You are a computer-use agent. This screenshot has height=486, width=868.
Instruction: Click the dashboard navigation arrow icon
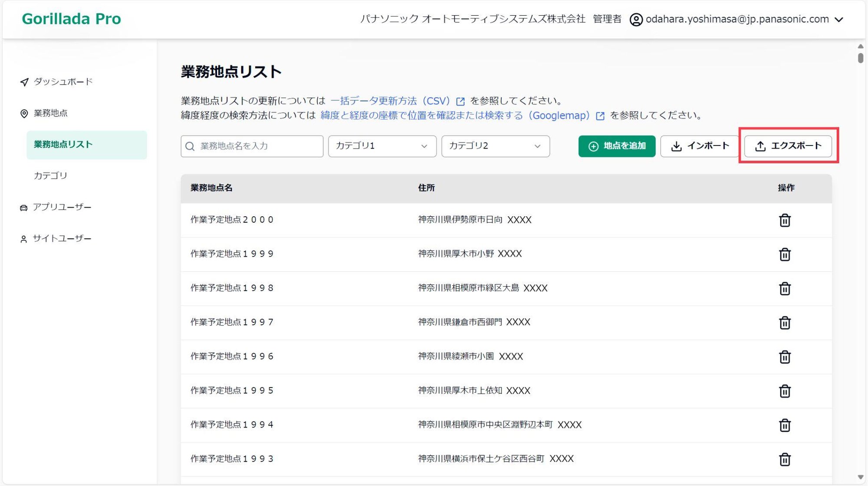coord(24,82)
